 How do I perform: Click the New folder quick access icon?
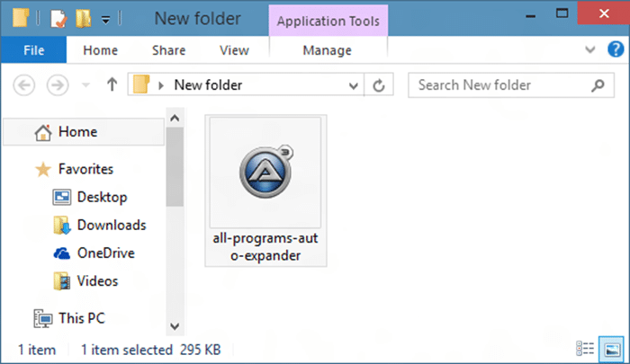pos(83,19)
